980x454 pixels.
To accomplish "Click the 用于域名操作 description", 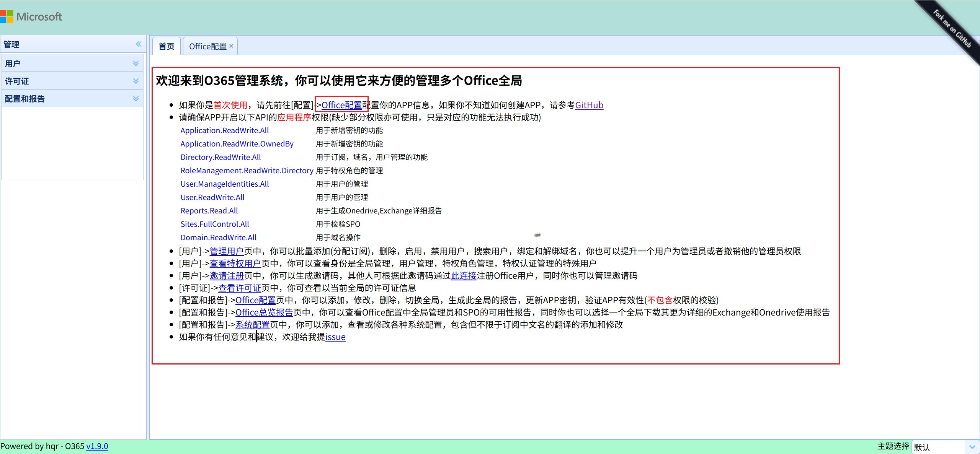I will pyautogui.click(x=338, y=238).
